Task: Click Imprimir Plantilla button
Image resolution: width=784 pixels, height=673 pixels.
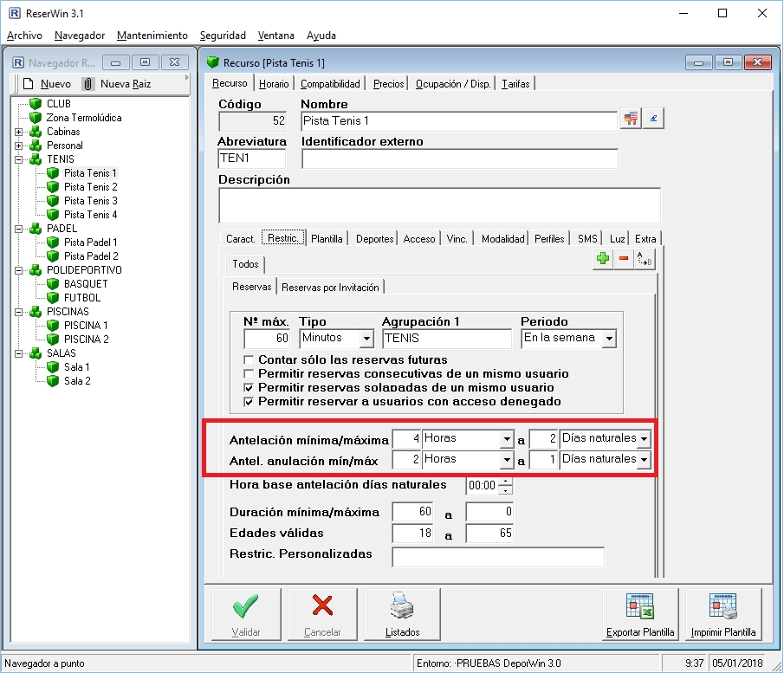Action: tap(723, 614)
